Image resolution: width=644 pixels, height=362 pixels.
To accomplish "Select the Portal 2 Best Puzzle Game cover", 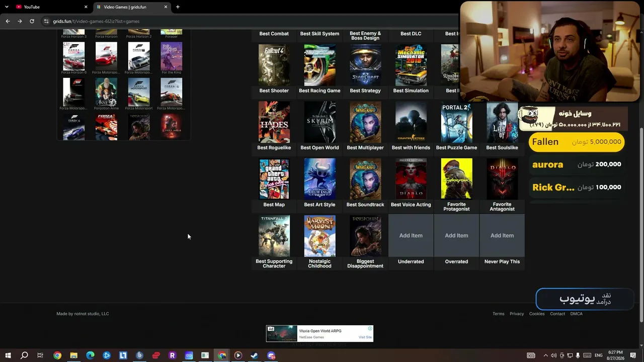I will 456,122.
